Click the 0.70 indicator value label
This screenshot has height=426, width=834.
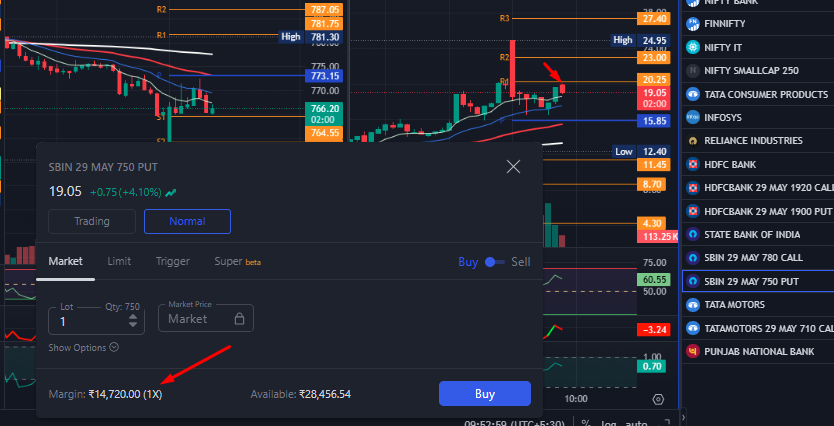[651, 366]
